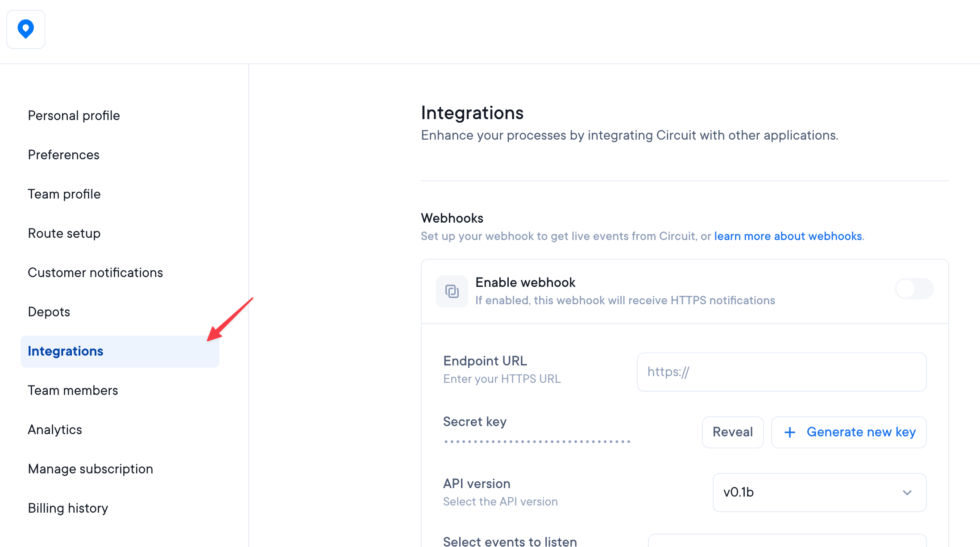
Task: Click the Circuit location pin logo
Action: tap(26, 29)
